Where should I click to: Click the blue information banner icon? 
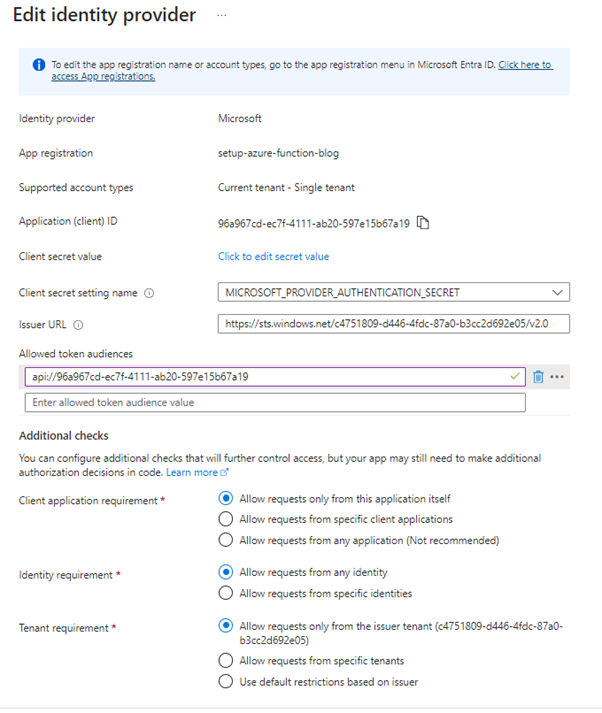[38, 65]
